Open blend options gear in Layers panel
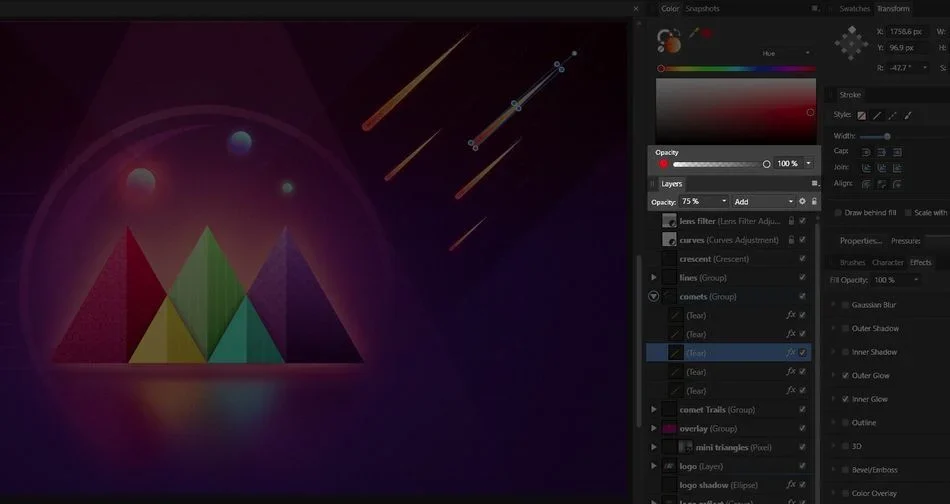 coord(802,202)
